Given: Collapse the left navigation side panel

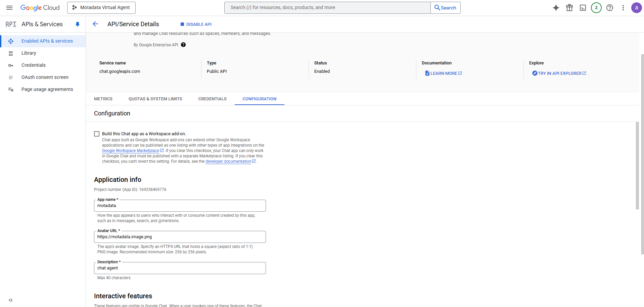Looking at the screenshot, I should pyautogui.click(x=10, y=300).
